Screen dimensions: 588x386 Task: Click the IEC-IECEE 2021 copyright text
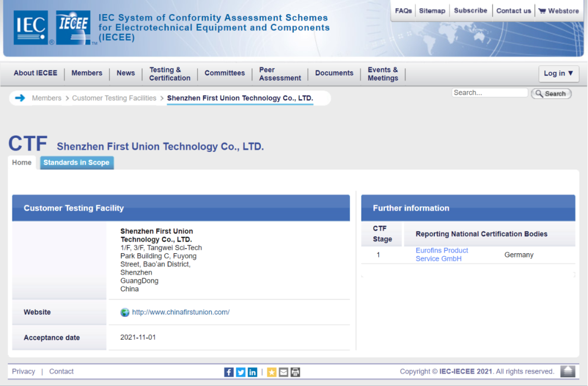point(465,371)
